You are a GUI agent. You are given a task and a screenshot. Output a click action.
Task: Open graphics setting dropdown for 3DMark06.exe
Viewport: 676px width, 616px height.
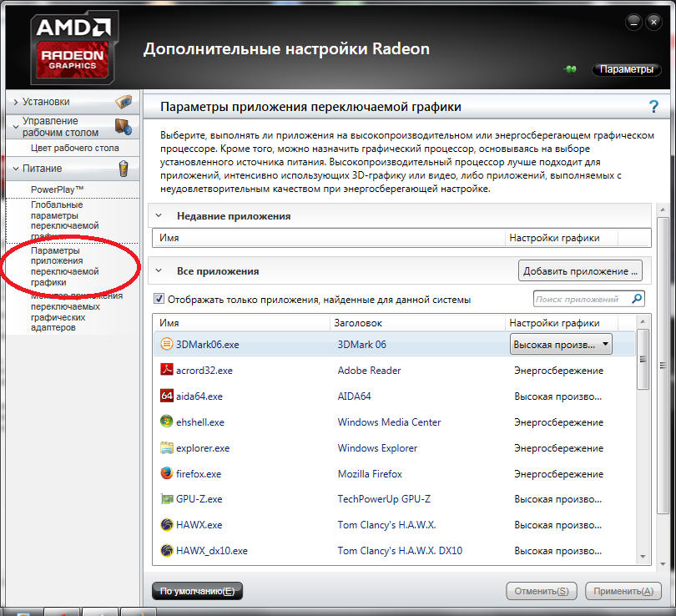point(561,345)
